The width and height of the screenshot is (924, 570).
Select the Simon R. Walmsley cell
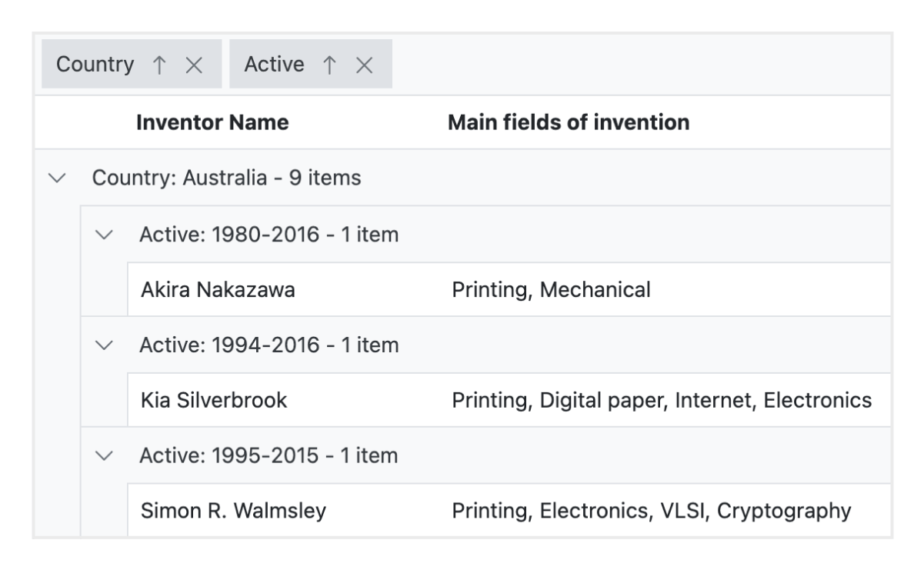coord(233,511)
